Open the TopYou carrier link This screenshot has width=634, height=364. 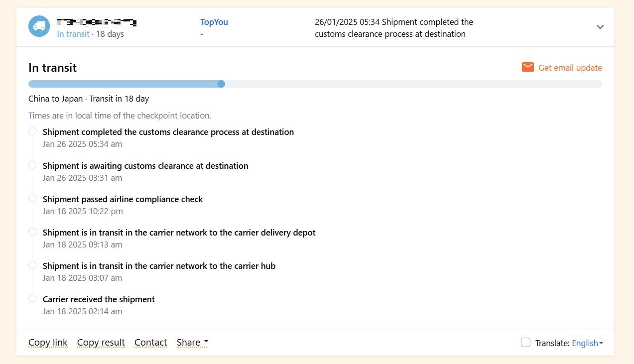coord(214,22)
